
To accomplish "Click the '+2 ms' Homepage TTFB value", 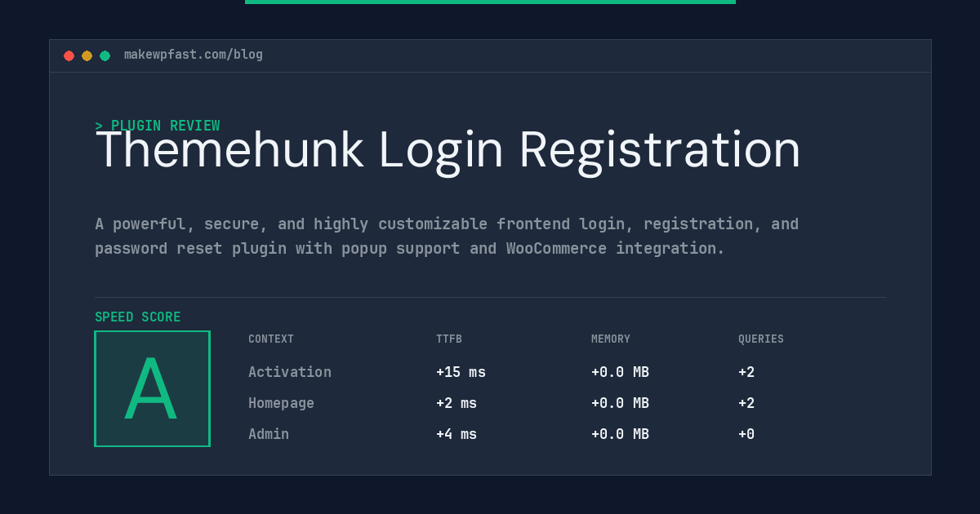I will tap(457, 403).
